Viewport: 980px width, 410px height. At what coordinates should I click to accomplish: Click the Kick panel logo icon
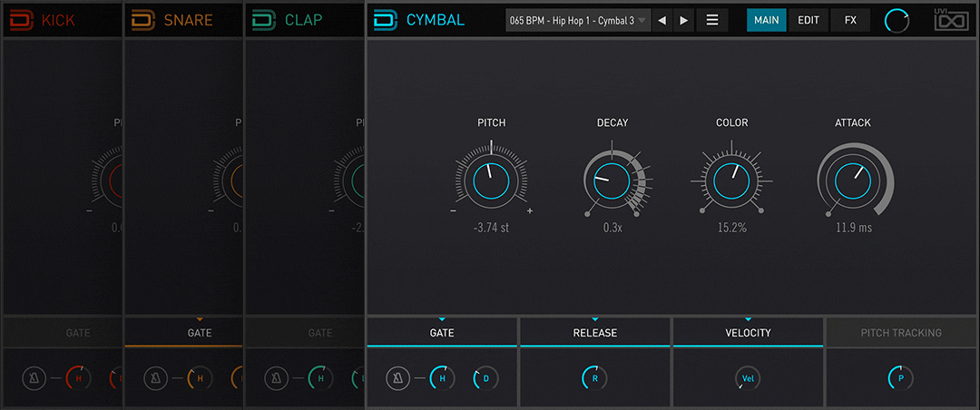click(x=21, y=20)
